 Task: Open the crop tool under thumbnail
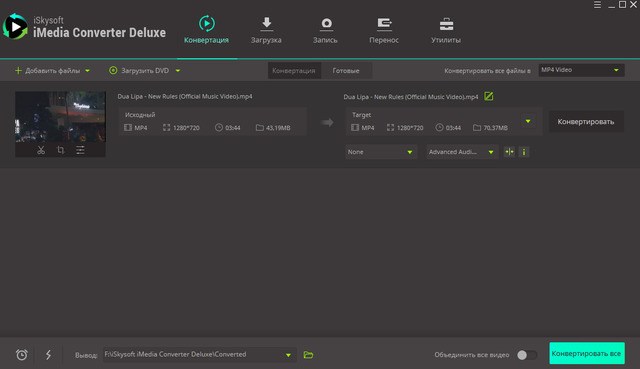click(60, 150)
